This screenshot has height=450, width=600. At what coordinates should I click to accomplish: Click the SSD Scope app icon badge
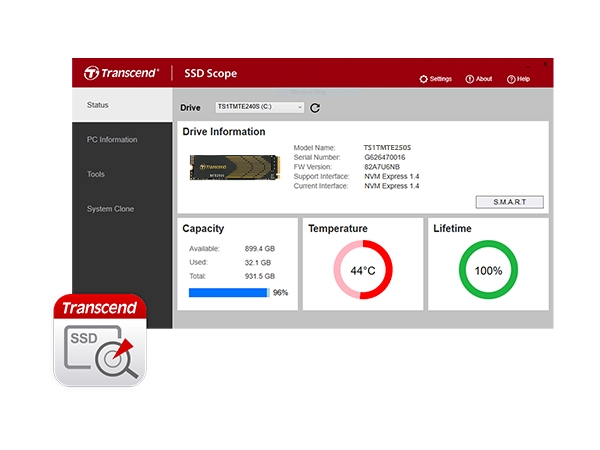(x=99, y=340)
